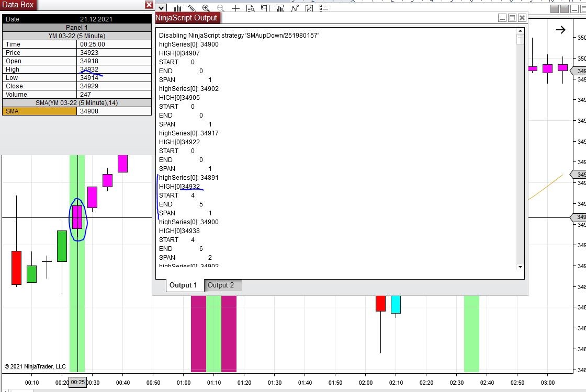Select the crosshair cursor tool

point(235,8)
